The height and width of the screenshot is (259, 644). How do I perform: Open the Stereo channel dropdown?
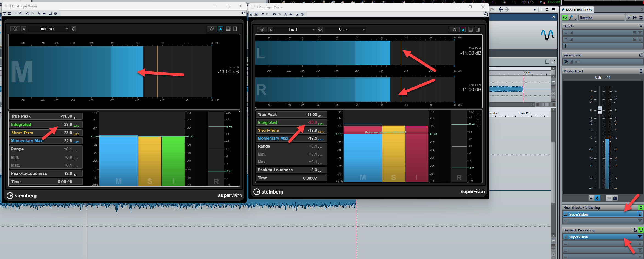(x=346, y=30)
